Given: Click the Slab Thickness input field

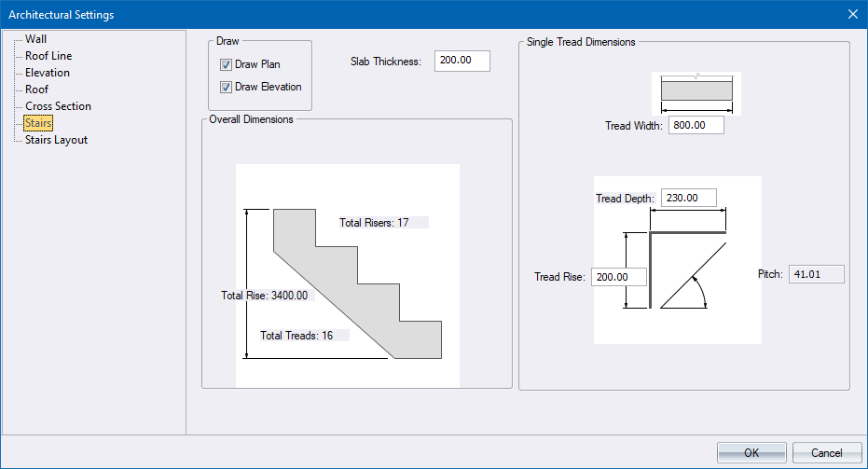Looking at the screenshot, I should (x=462, y=62).
